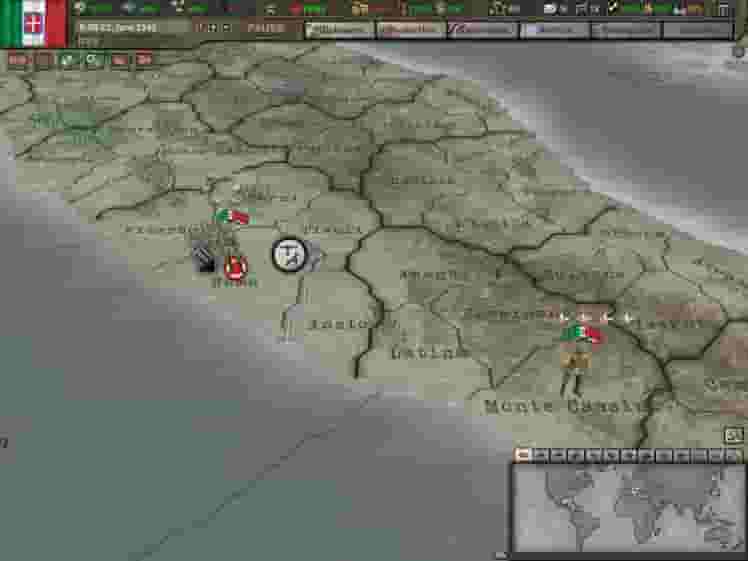
Task: Open the first screen tab right of Paused
Action: pyautogui.click(x=339, y=30)
